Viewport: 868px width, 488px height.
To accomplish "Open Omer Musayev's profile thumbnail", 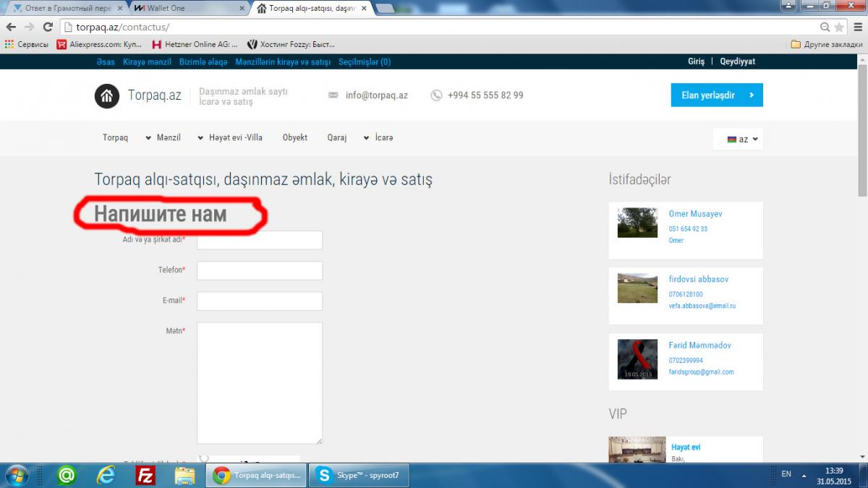I will (637, 223).
